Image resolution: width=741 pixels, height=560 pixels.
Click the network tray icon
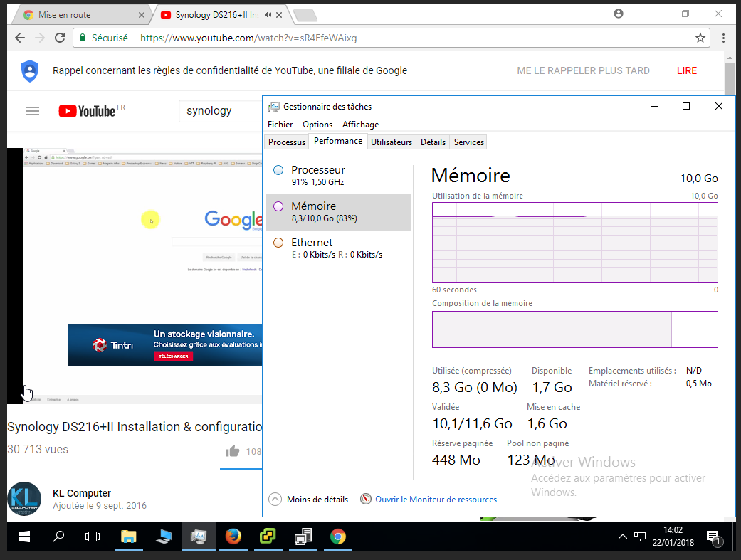coord(640,537)
